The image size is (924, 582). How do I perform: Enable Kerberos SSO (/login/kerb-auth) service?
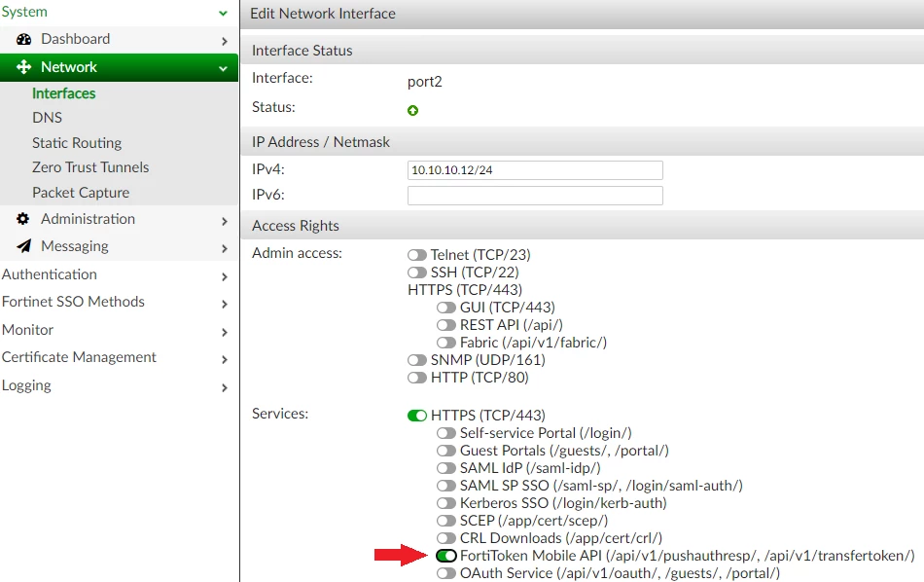[x=446, y=503]
